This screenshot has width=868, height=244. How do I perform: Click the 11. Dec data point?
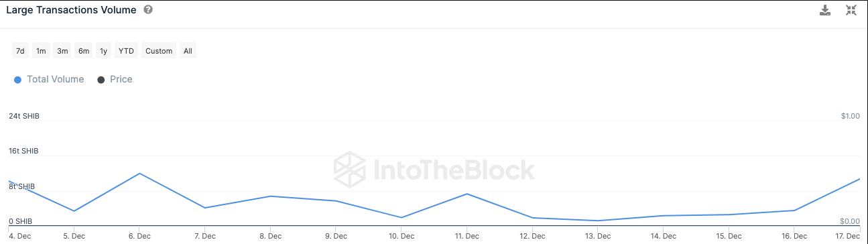tap(467, 194)
